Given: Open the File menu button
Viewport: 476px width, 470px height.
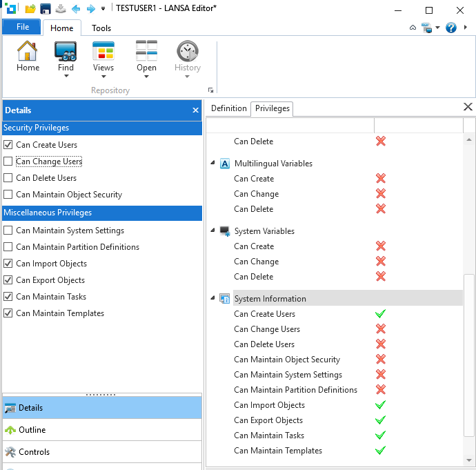Looking at the screenshot, I should pos(22,28).
